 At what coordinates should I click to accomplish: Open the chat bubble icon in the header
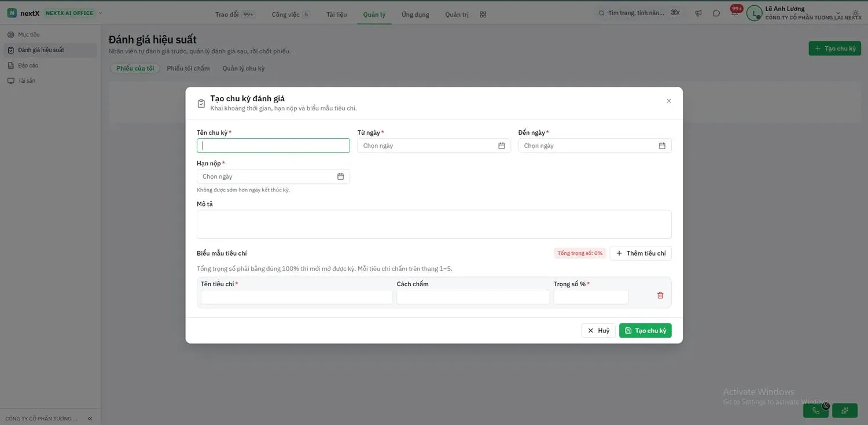click(x=716, y=13)
